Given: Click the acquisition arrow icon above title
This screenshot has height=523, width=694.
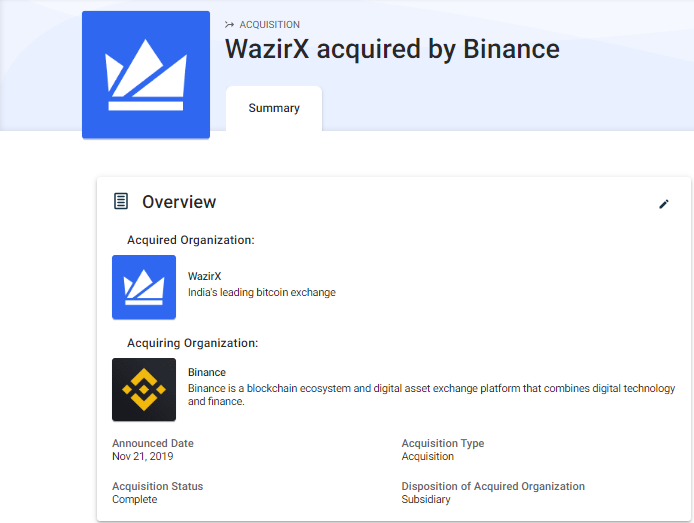Looking at the screenshot, I should (x=229, y=24).
